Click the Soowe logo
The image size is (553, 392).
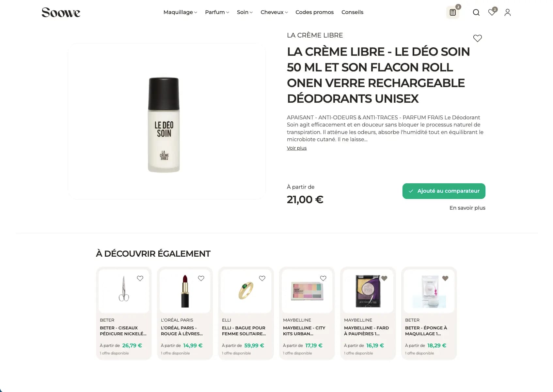[61, 12]
